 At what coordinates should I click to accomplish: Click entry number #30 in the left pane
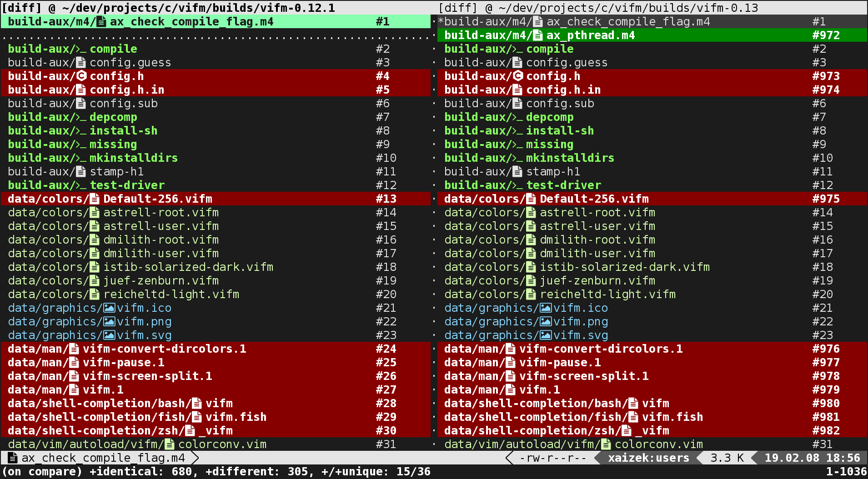point(386,431)
